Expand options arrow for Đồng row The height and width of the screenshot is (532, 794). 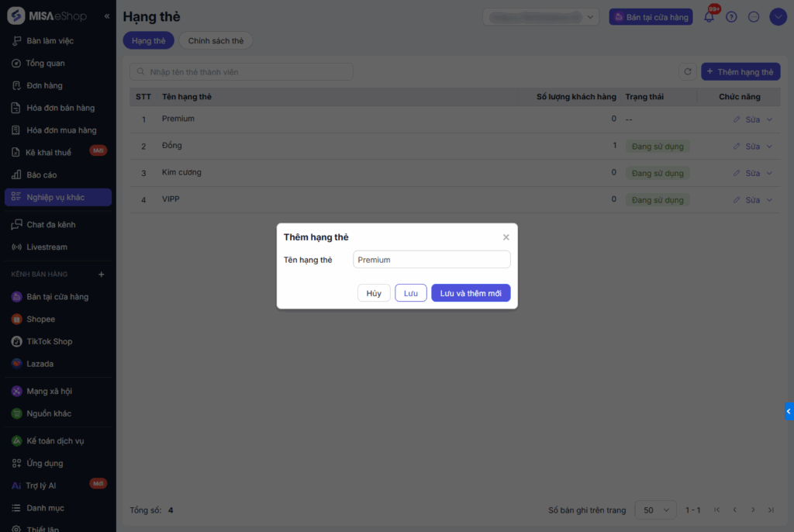(x=769, y=147)
